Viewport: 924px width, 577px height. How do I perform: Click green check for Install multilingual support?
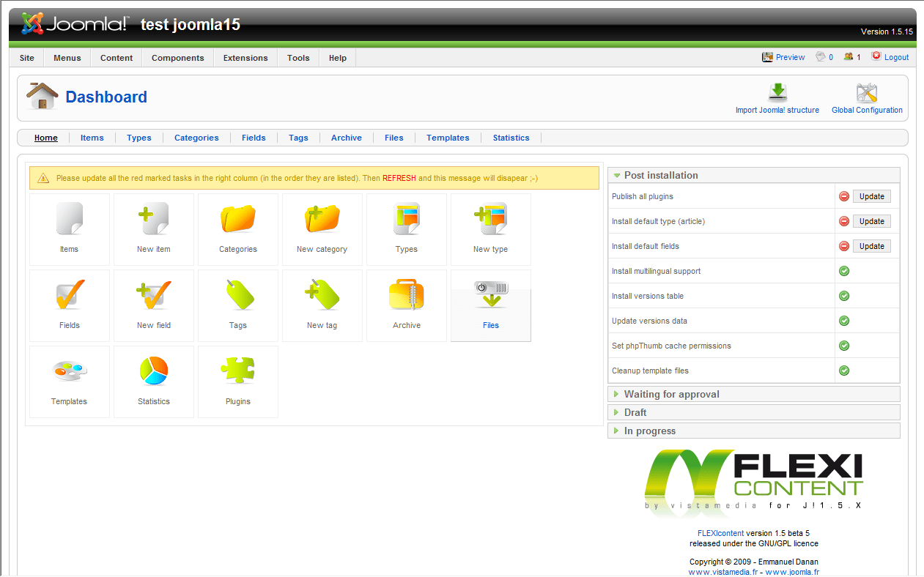(844, 271)
